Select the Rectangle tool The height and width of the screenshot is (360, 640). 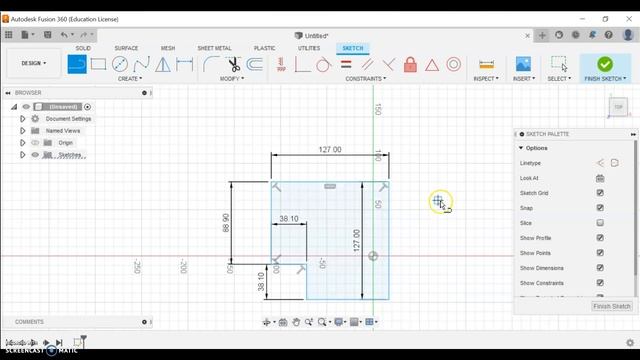(x=98, y=64)
